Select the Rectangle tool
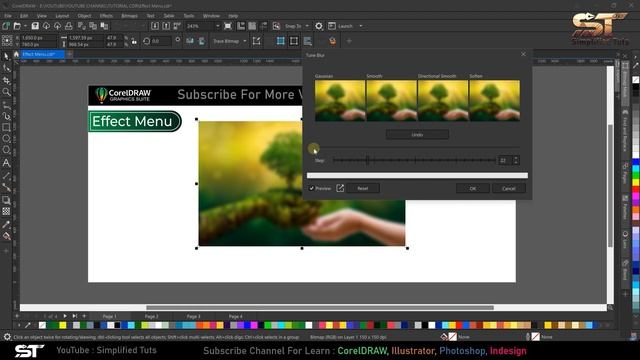The image size is (640, 360). click(x=6, y=127)
